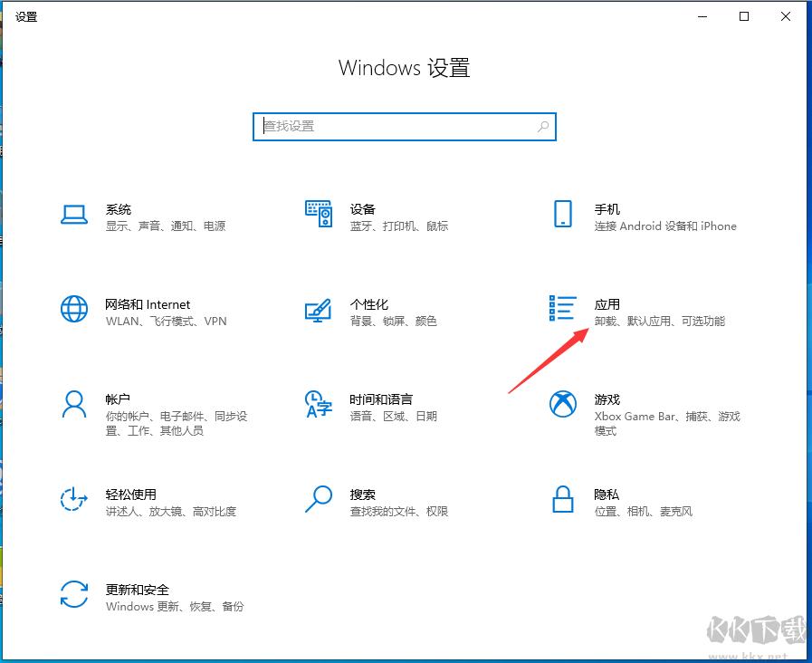Select the 设备 (Devices) settings icon

point(319,214)
